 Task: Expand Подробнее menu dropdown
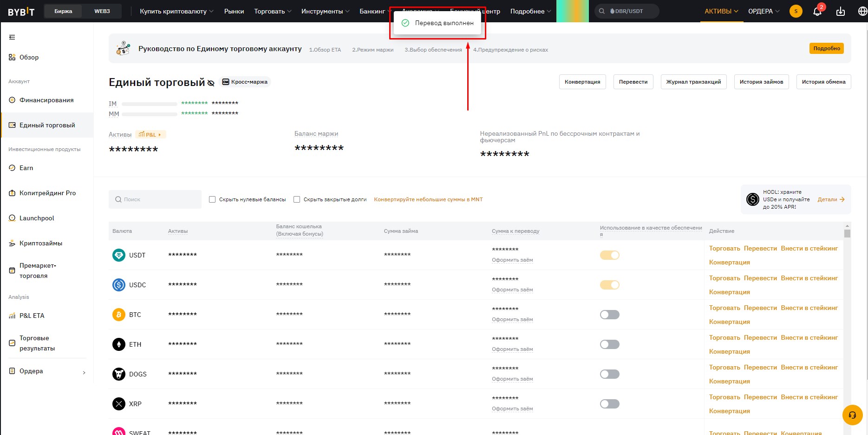pos(530,11)
